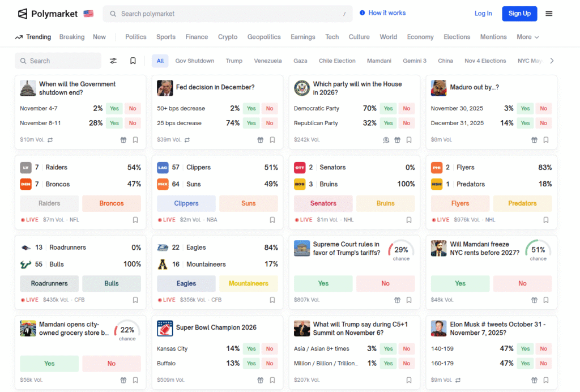580x392 pixels.
Task: Click Yes for 25 bps decrease outcome
Action: (x=251, y=123)
